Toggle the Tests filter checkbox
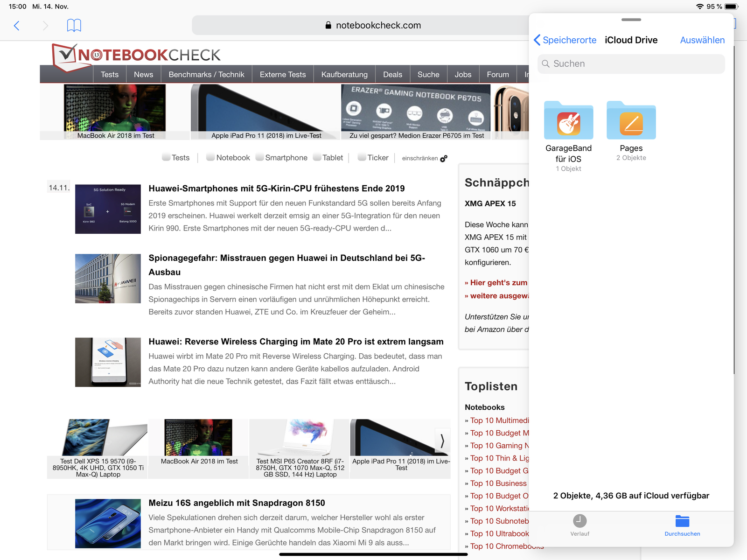Viewport: 747px width, 560px height. [x=166, y=157]
